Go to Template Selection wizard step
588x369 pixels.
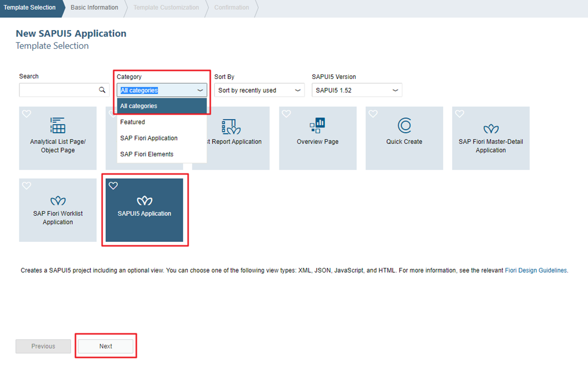(30, 8)
